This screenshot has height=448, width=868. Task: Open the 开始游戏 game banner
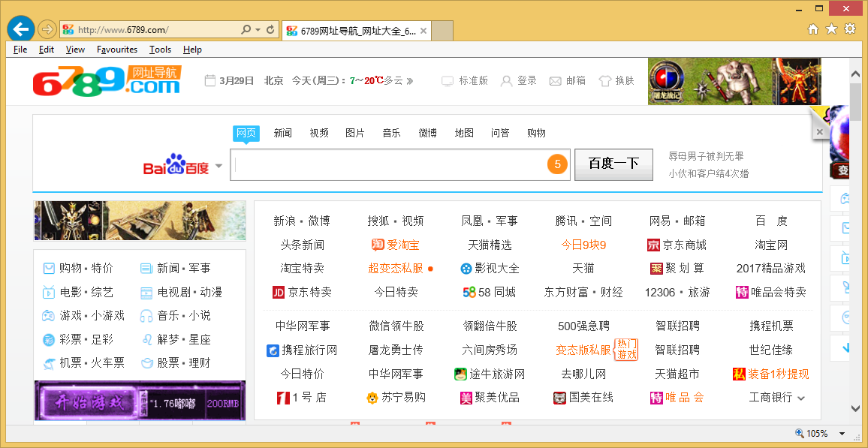click(x=140, y=401)
